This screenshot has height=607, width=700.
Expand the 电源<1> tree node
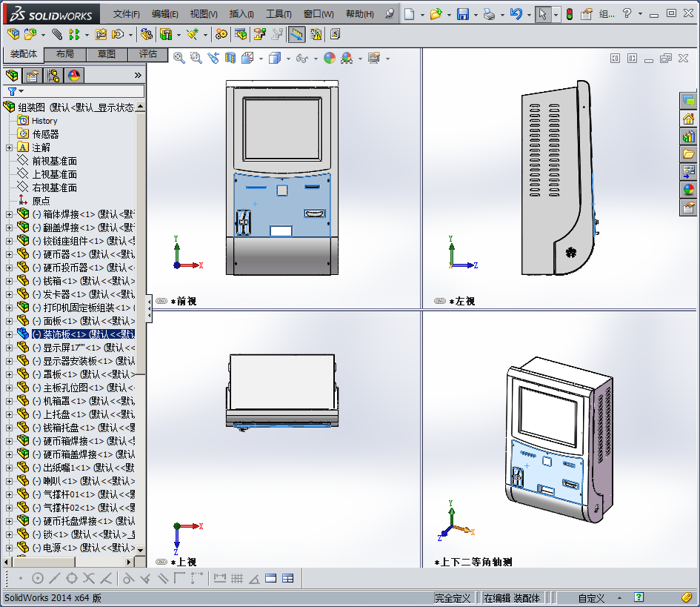9,548
